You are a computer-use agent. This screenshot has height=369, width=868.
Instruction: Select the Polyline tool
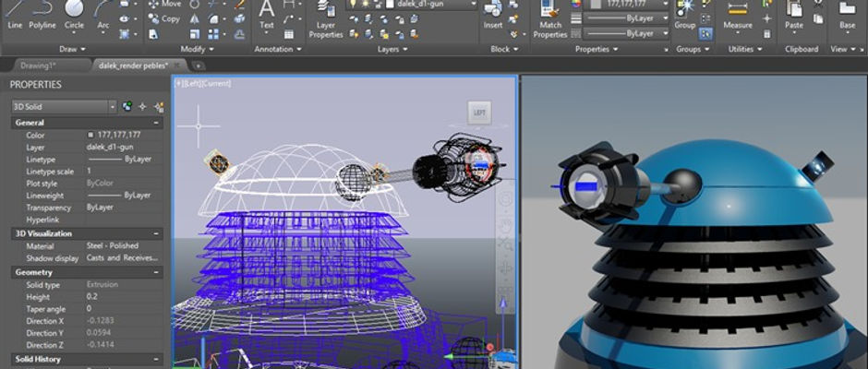click(x=42, y=15)
